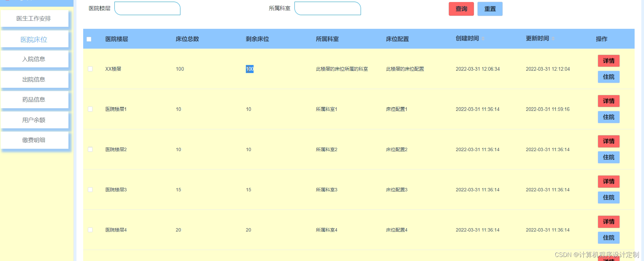Click the 医院楼层1 name cell
The height and width of the screenshot is (261, 644).
point(116,109)
